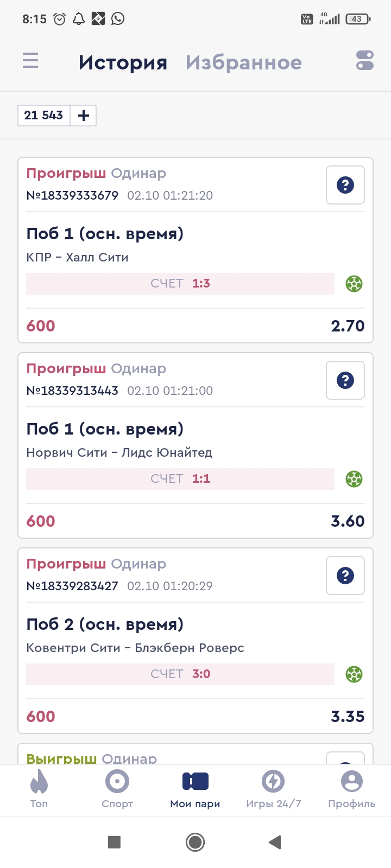
Task: Select the История tab
Action: point(123,63)
